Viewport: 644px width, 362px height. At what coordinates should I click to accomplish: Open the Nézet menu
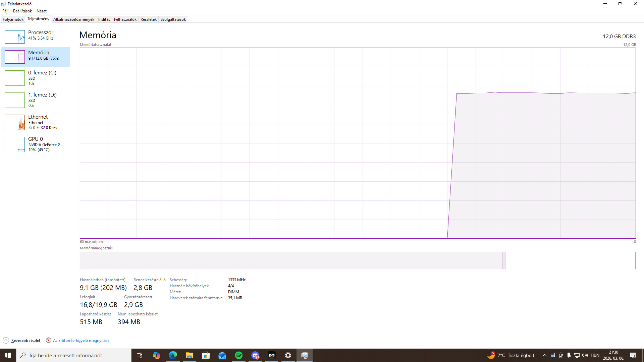tap(42, 11)
